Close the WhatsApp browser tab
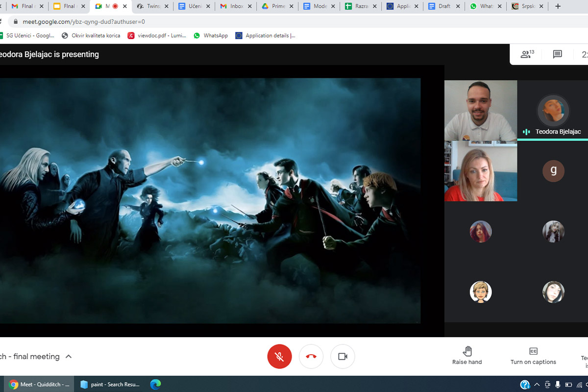Screen dimensions: 588x392 (500, 6)
